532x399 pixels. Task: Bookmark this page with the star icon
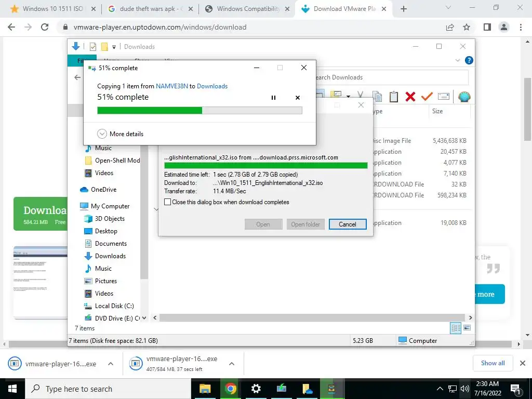point(467,27)
